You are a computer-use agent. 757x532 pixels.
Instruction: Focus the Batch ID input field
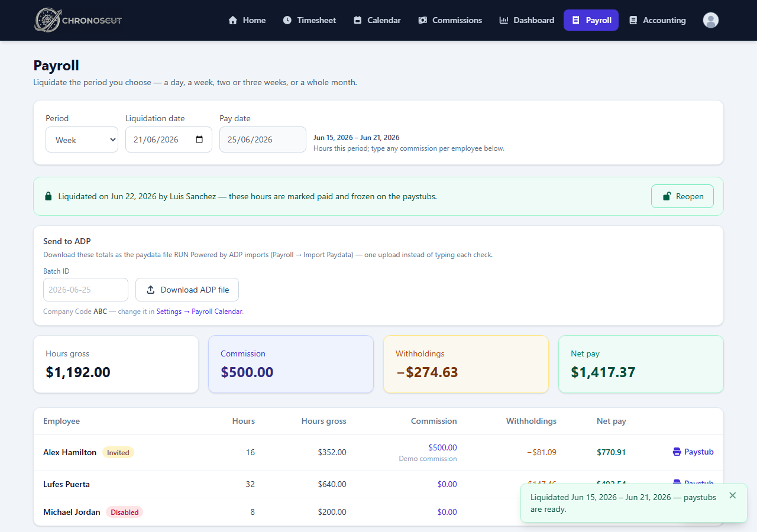(x=86, y=290)
